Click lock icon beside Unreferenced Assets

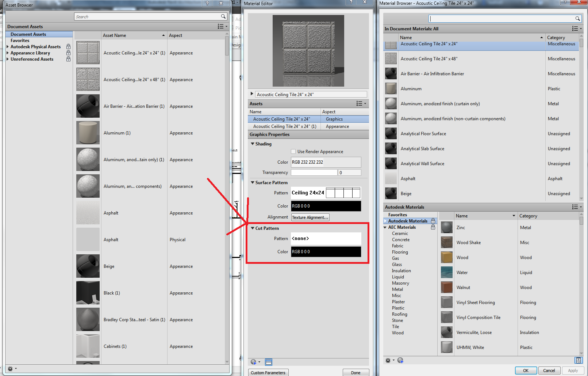point(68,59)
